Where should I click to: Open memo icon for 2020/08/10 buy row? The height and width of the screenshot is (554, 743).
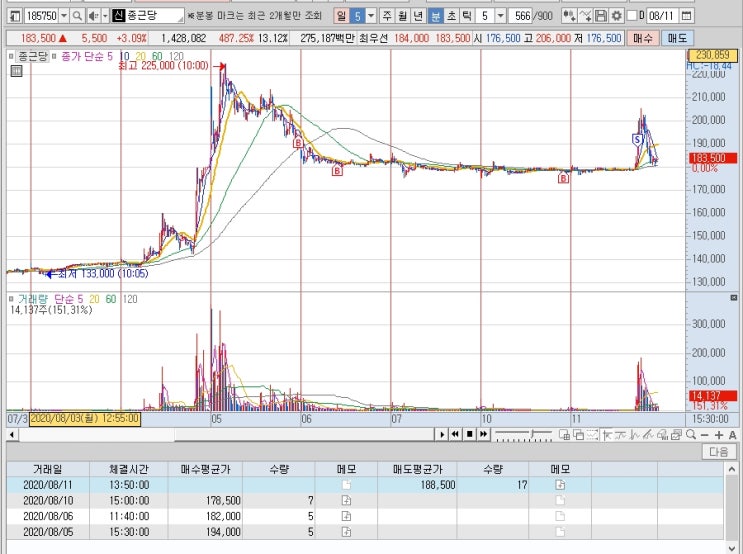click(x=346, y=500)
